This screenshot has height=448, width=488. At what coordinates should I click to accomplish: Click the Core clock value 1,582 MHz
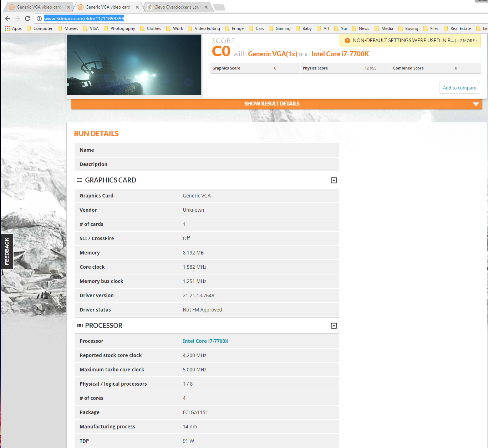[194, 267]
